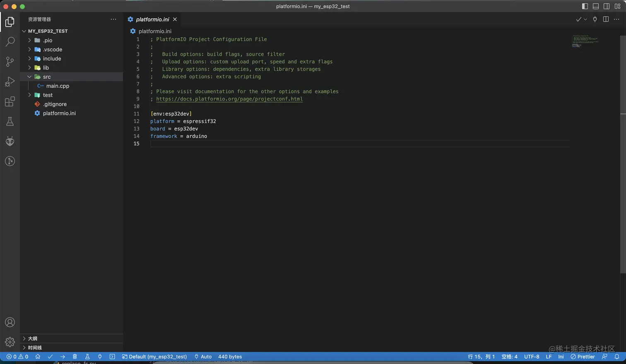Expand the .pio folder
The image size is (626, 364).
click(x=48, y=40)
